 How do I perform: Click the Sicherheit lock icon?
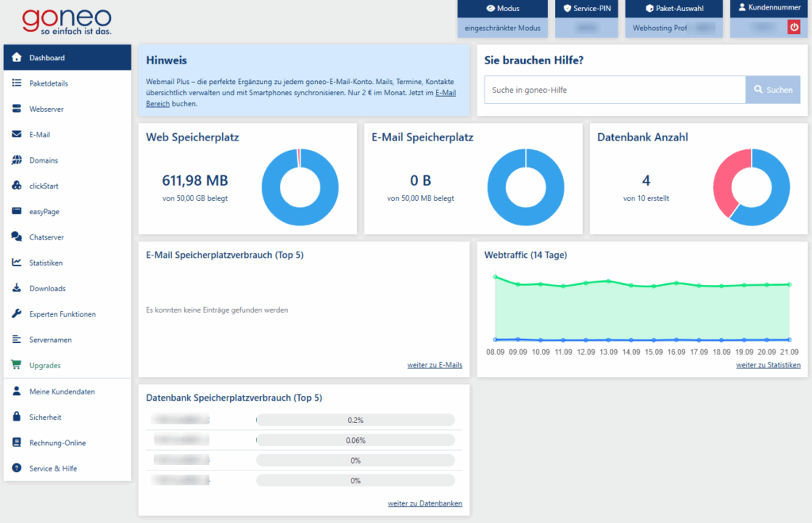pyautogui.click(x=17, y=417)
